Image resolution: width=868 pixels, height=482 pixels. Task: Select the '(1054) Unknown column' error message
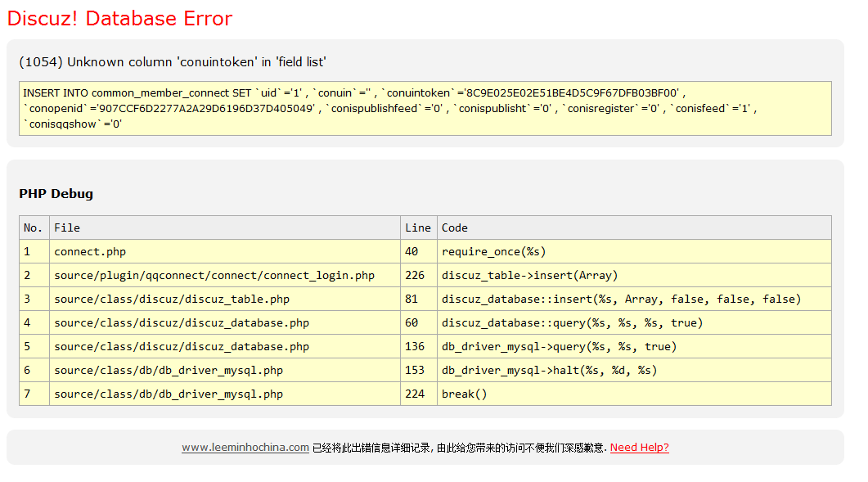(173, 62)
